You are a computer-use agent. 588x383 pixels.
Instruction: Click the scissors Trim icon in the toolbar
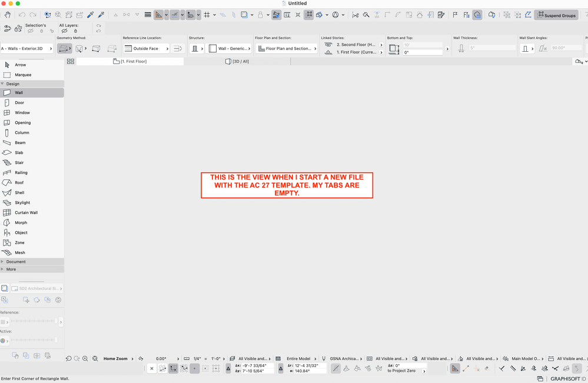355,15
